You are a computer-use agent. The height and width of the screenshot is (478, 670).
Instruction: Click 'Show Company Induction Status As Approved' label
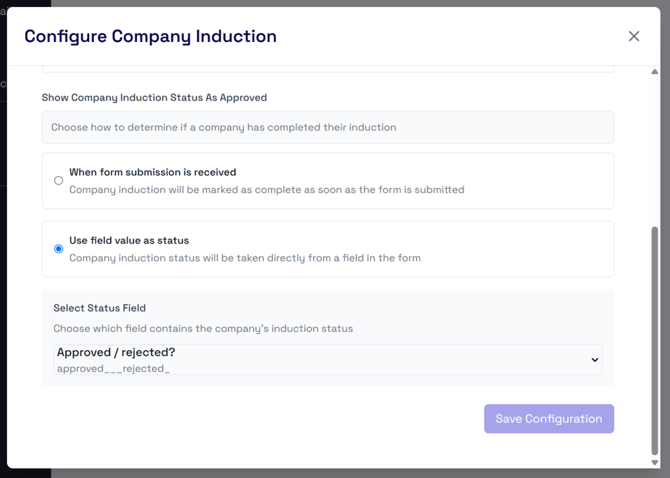pos(154,98)
